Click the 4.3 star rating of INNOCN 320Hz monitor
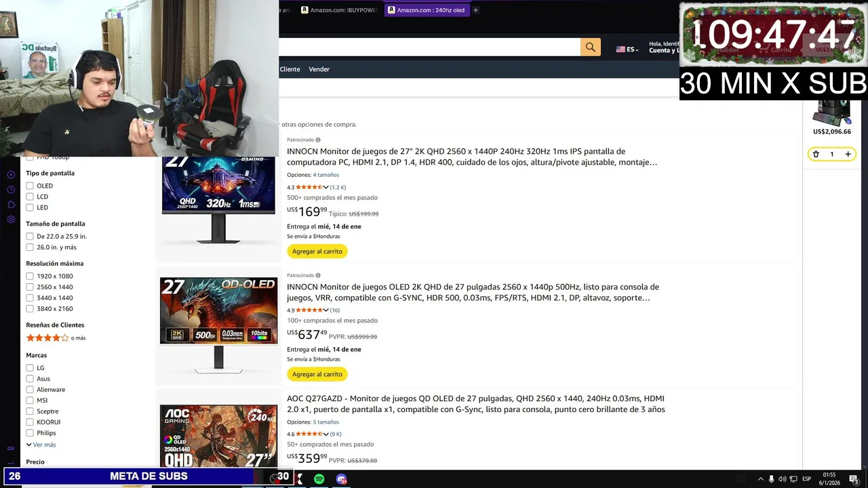The height and width of the screenshot is (488, 868). click(309, 187)
